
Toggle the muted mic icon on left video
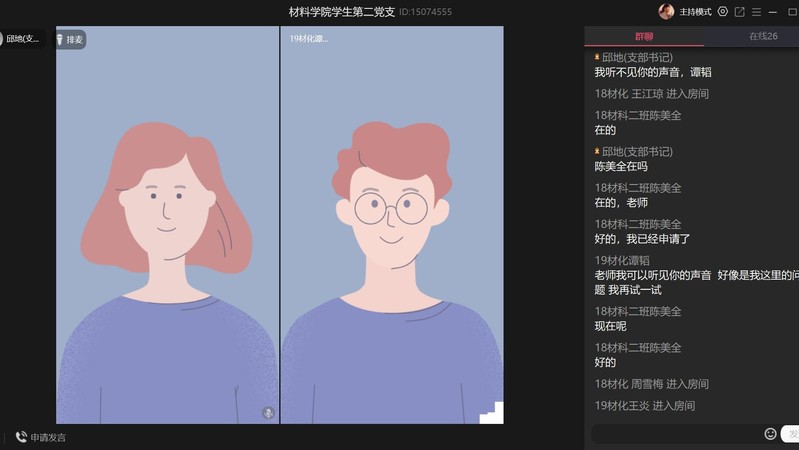click(x=268, y=412)
